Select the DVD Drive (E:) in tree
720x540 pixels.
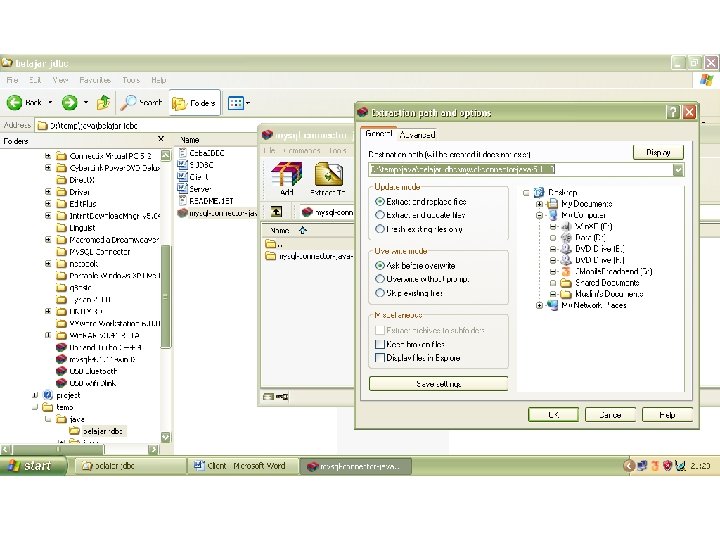pyautogui.click(x=593, y=249)
